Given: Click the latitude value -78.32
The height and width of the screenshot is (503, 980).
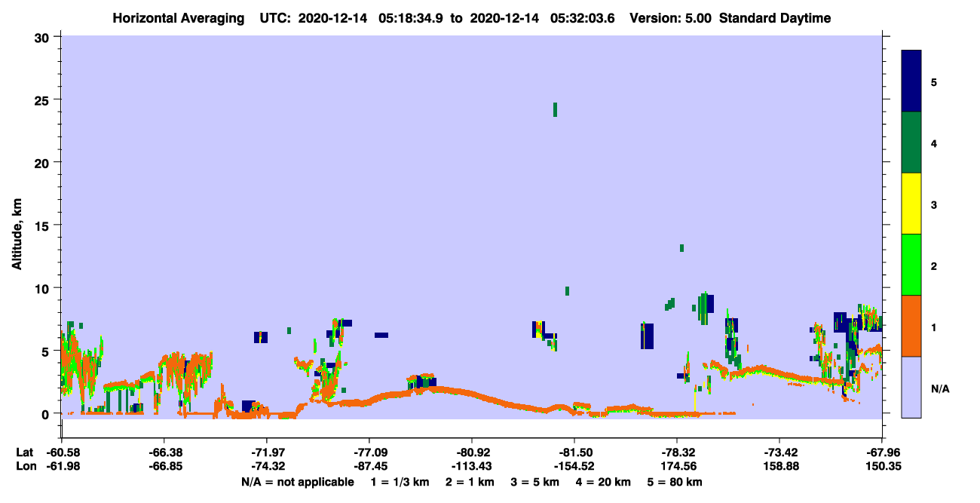Looking at the screenshot, I should click(677, 452).
